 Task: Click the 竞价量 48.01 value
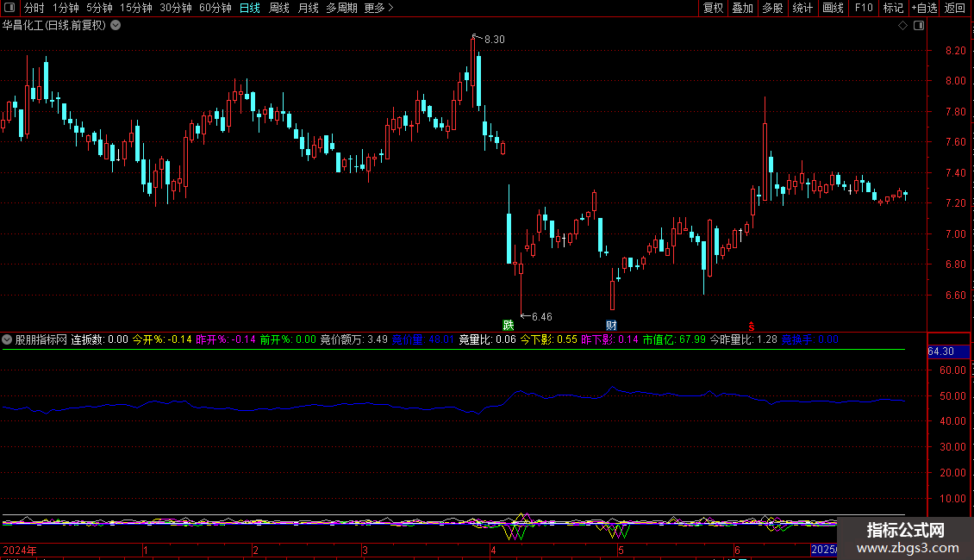423,339
